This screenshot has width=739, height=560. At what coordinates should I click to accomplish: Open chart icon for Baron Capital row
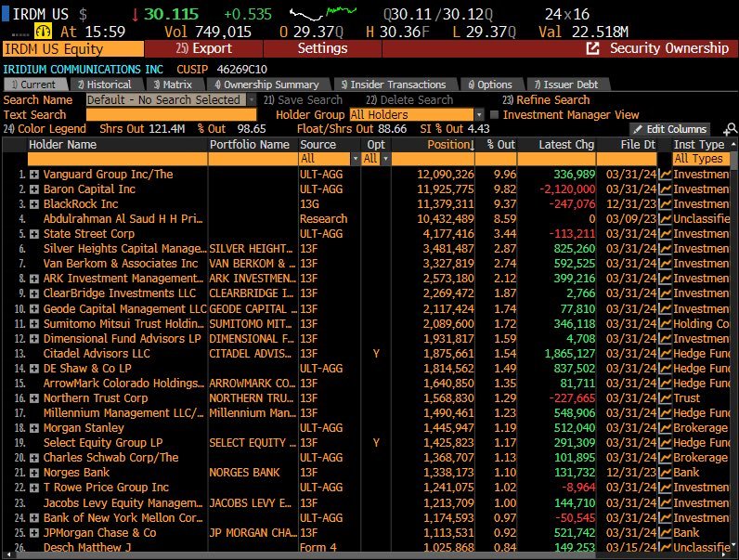(665, 189)
